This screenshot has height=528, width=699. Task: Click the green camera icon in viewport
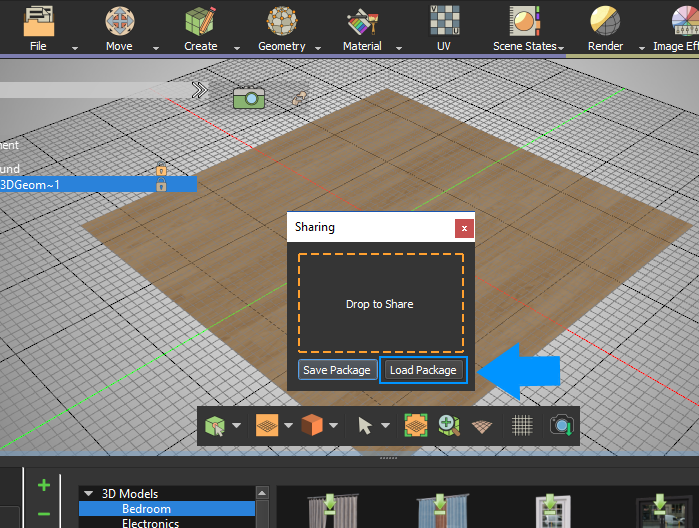pyautogui.click(x=248, y=96)
